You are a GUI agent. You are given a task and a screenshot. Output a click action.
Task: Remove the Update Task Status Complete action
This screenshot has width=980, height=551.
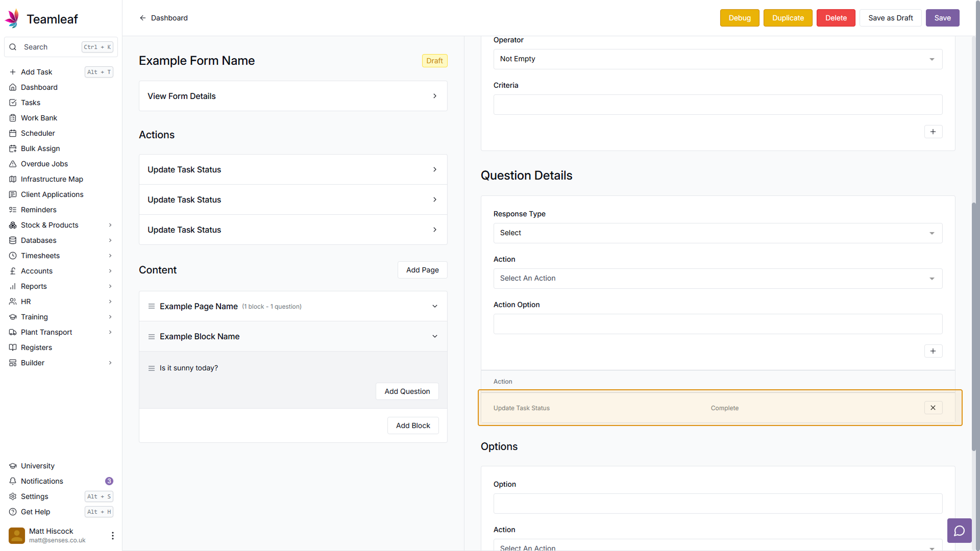point(933,408)
